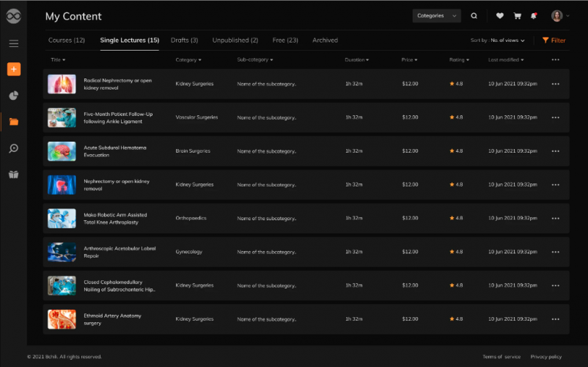
Task: Check the notifications bell icon
Action: (x=534, y=16)
